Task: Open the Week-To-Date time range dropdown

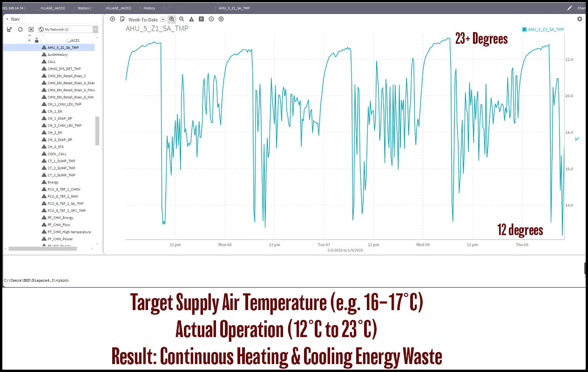Action: pos(147,20)
